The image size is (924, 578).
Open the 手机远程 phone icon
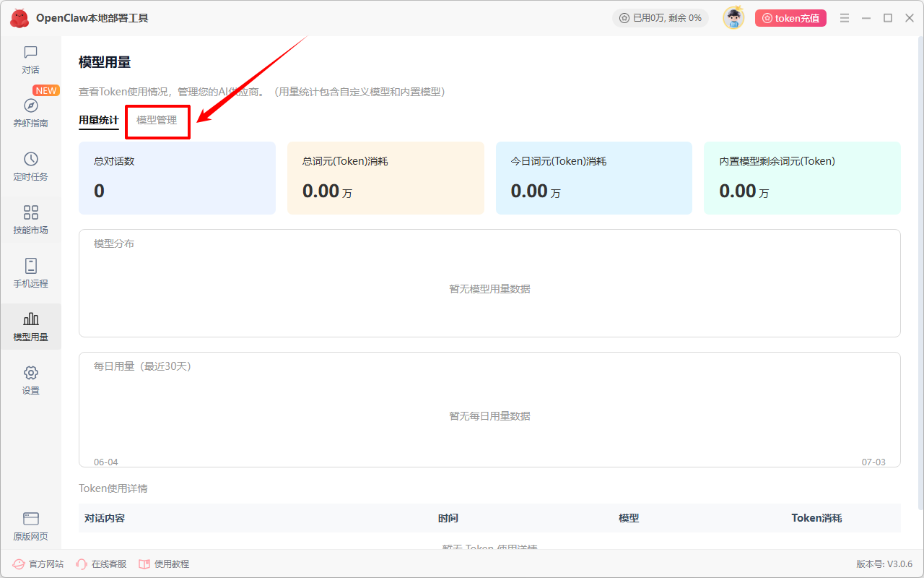[30, 266]
